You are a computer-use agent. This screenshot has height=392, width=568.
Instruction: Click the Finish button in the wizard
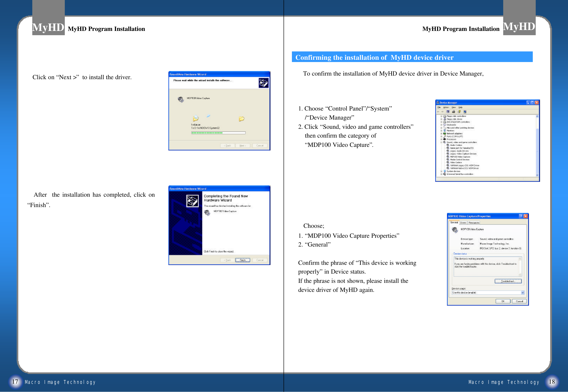[x=243, y=260]
